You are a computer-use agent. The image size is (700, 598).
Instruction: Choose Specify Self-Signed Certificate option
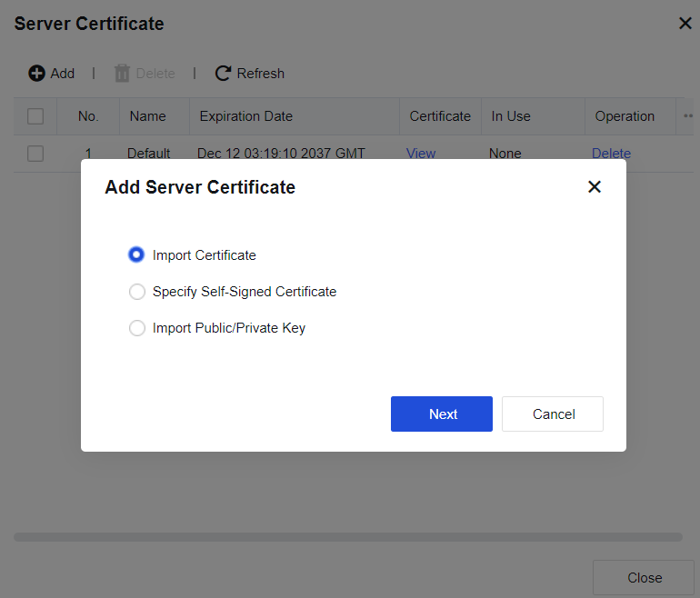137,292
